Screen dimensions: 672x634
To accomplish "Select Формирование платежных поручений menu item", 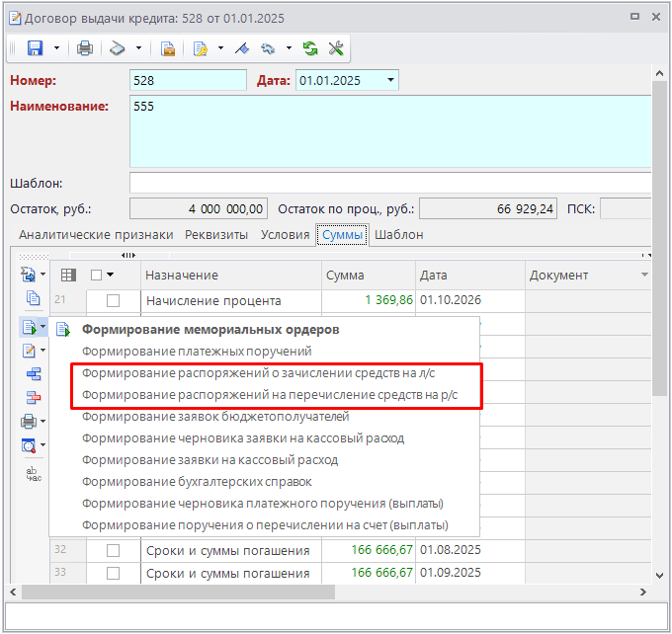I will [x=197, y=351].
